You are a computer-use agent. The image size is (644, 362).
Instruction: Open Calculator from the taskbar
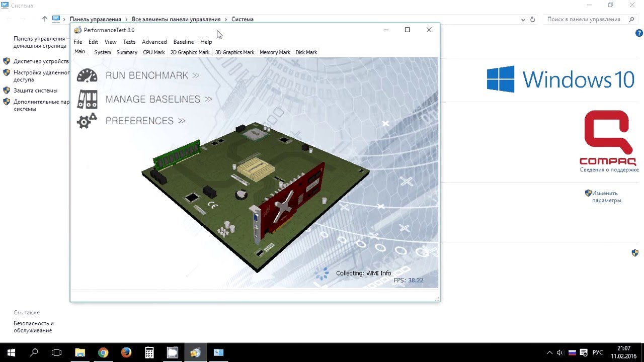[x=149, y=352]
